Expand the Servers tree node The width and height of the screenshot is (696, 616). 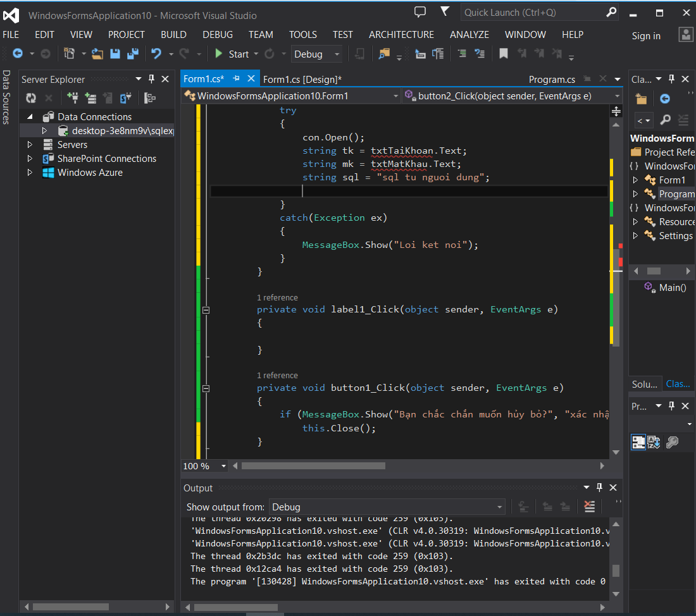30,145
